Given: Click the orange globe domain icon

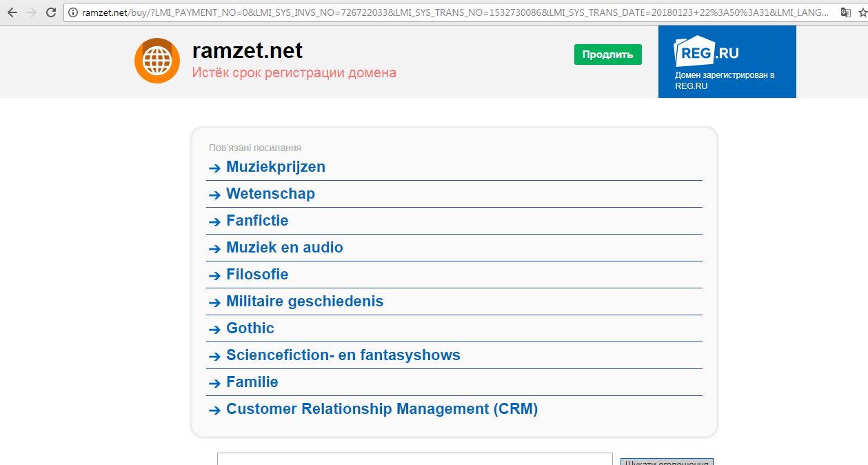Looking at the screenshot, I should (157, 61).
